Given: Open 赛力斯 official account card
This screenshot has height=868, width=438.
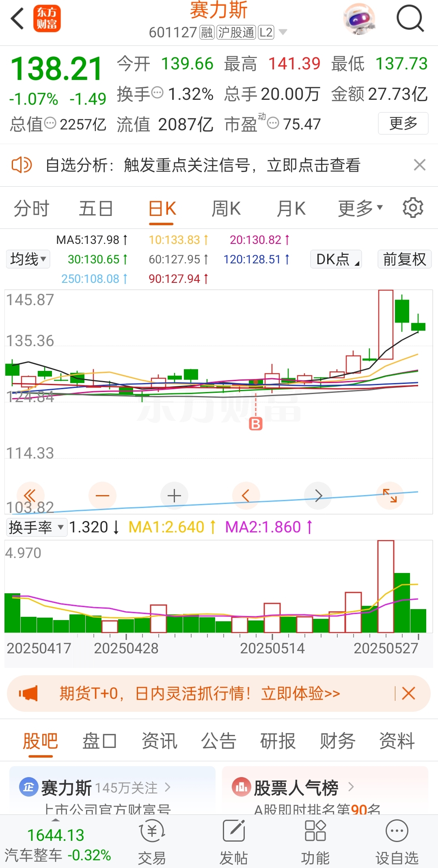Looking at the screenshot, I should pyautogui.click(x=112, y=790).
